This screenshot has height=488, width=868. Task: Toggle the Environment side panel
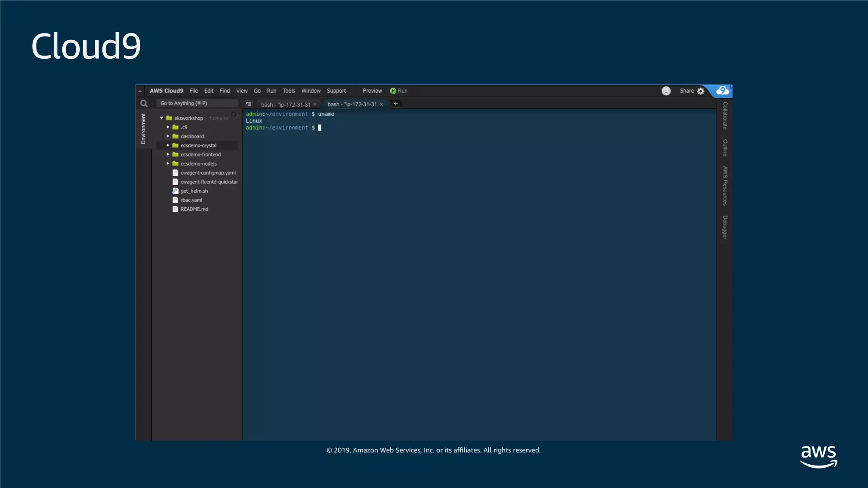tap(143, 129)
